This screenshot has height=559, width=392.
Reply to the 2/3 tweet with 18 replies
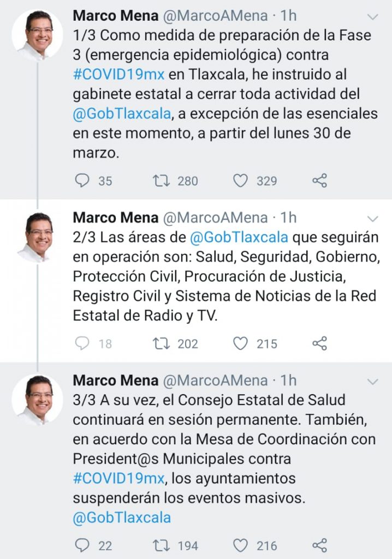pyautogui.click(x=81, y=343)
